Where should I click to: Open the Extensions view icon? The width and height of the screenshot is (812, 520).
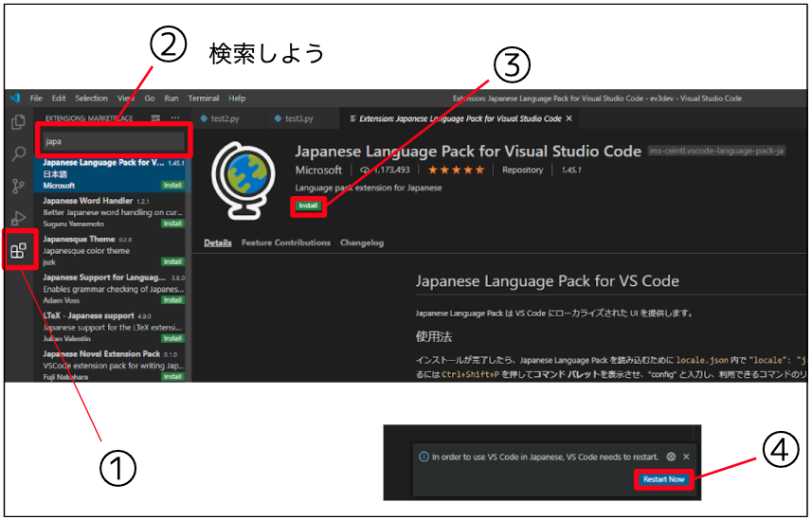click(x=18, y=251)
